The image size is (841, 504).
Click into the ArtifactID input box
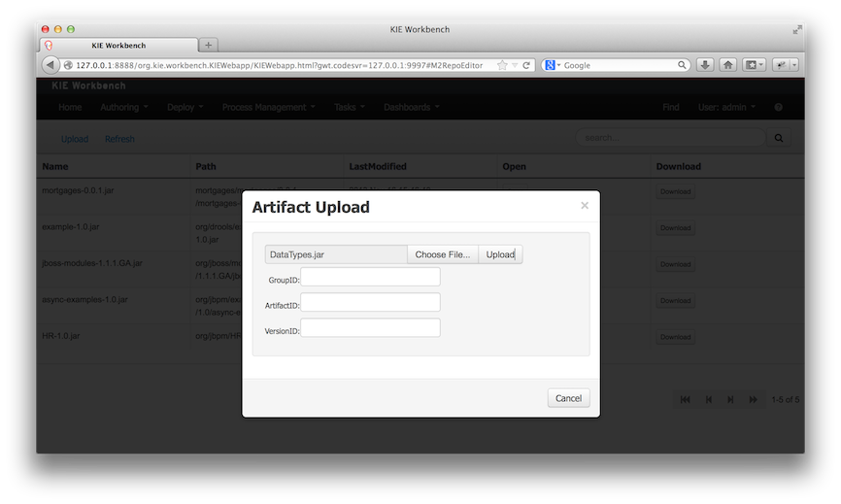click(x=370, y=303)
